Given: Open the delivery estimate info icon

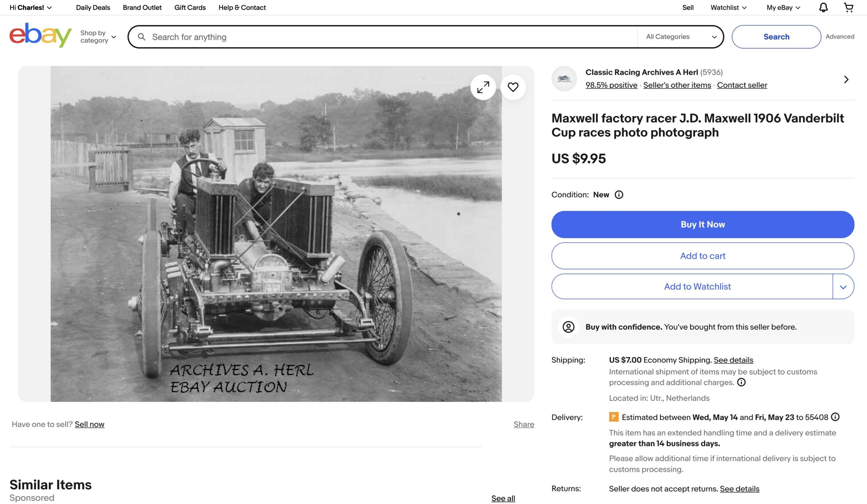Looking at the screenshot, I should (x=835, y=417).
